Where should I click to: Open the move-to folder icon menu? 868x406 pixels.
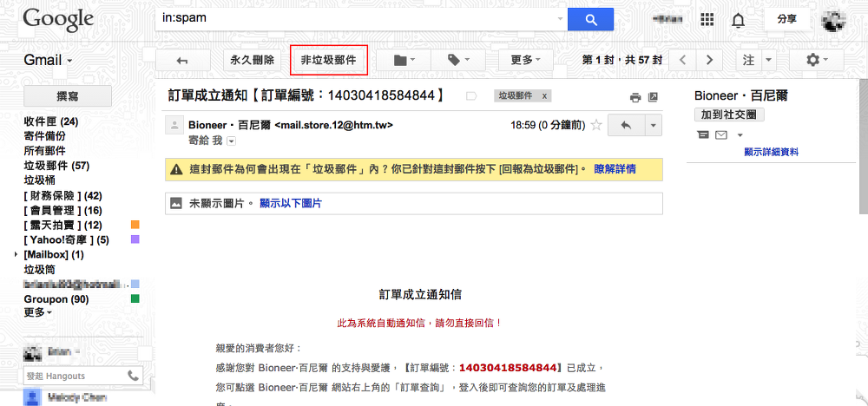coord(404,60)
